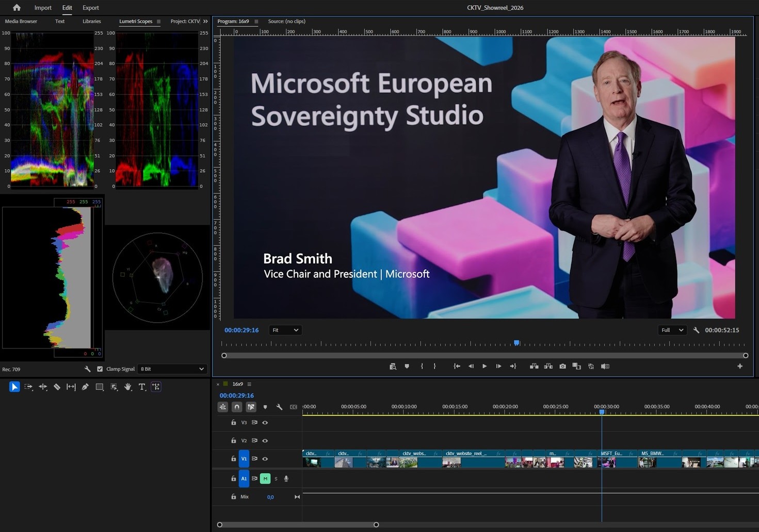This screenshot has width=759, height=532.
Task: Go to In point
Action: pyautogui.click(x=457, y=366)
